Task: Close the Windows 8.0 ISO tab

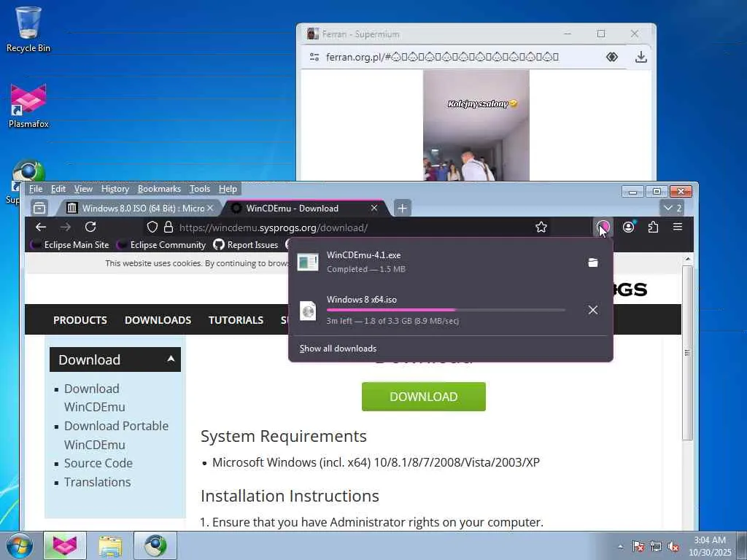Action: click(210, 208)
